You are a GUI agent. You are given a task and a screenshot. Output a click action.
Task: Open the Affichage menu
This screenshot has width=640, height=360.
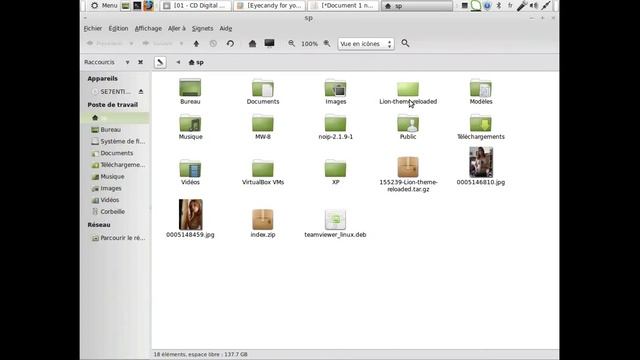coord(148,28)
